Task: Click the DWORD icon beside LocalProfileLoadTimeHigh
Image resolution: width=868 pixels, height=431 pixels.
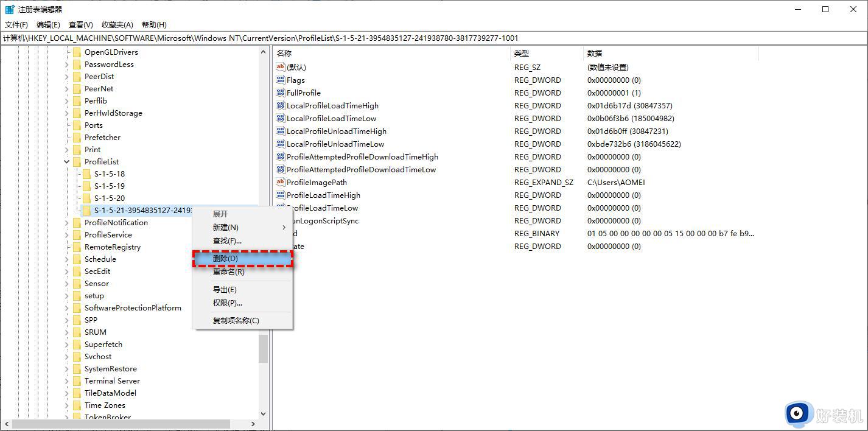Action: pos(281,105)
